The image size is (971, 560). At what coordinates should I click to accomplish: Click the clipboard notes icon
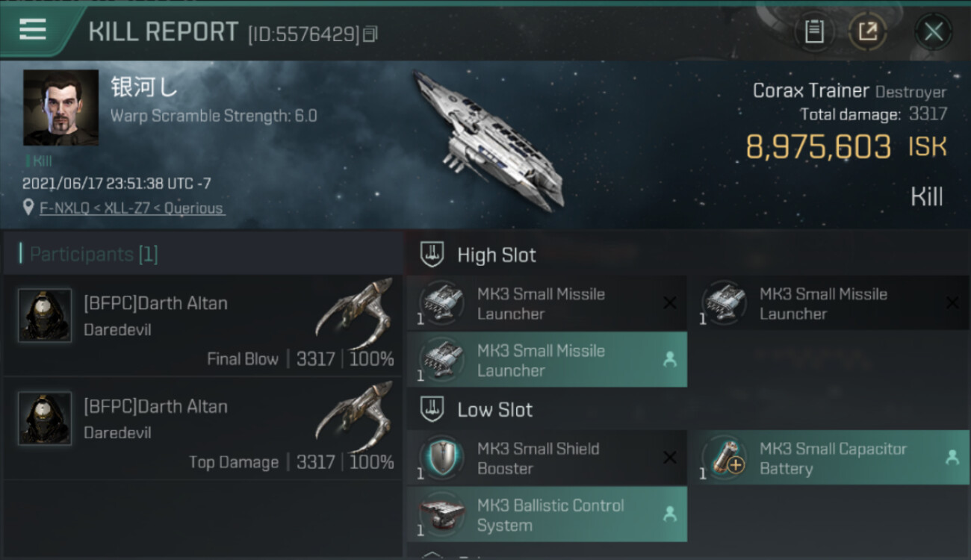[x=814, y=31]
